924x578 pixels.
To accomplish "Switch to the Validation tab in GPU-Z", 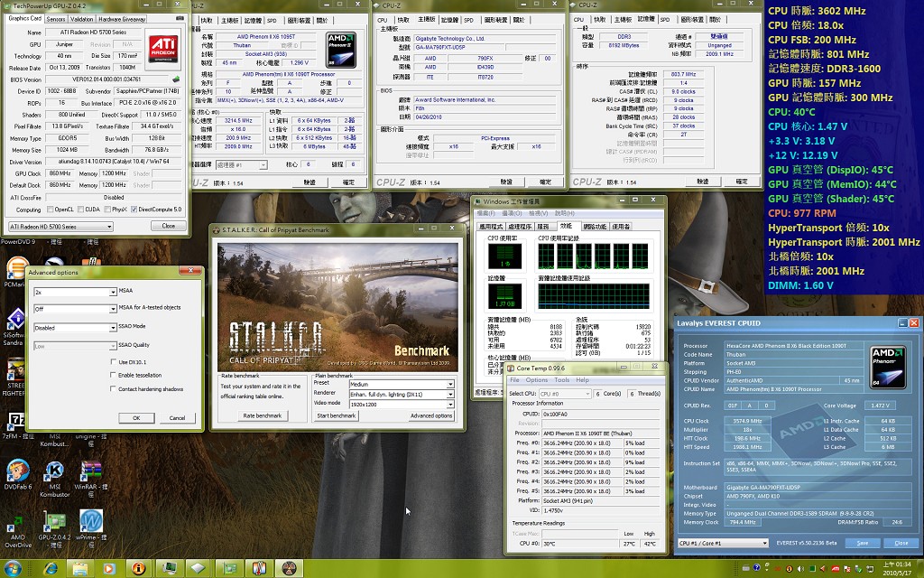I will pos(82,19).
